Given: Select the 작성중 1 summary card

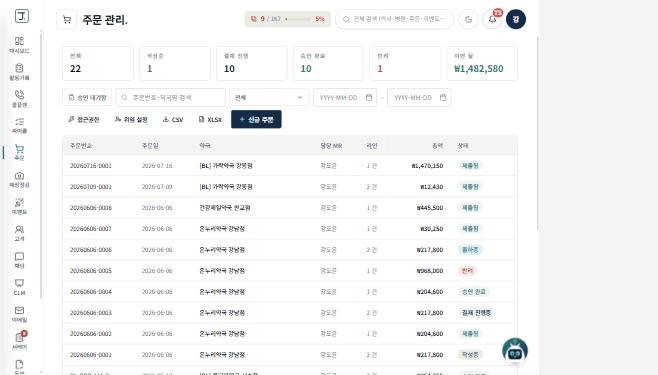Looking at the screenshot, I should [x=175, y=63].
